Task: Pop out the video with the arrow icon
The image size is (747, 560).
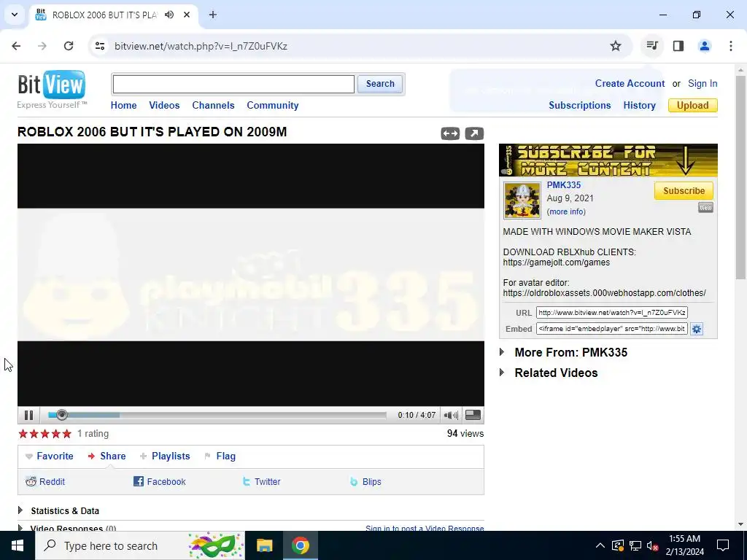Action: click(474, 134)
